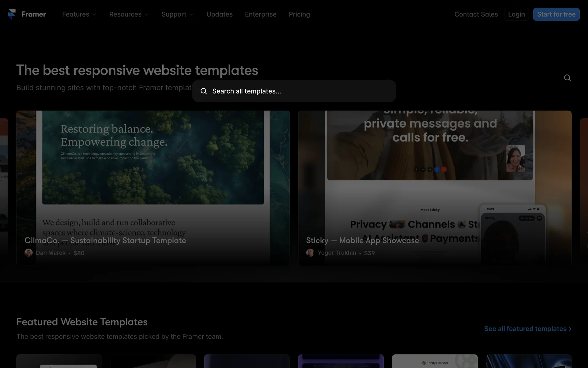
Task: Click See all featured templates link
Action: [x=525, y=329]
